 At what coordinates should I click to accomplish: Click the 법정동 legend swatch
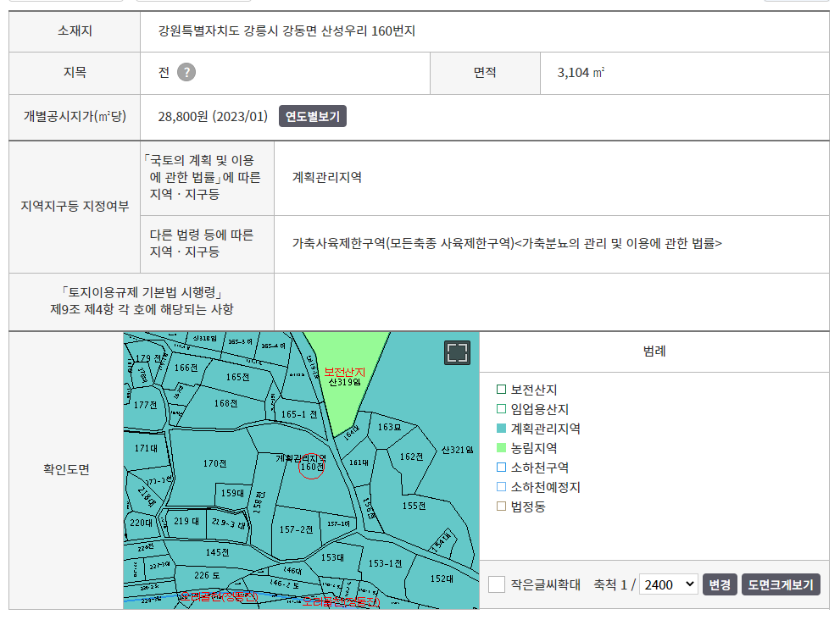pyautogui.click(x=502, y=506)
